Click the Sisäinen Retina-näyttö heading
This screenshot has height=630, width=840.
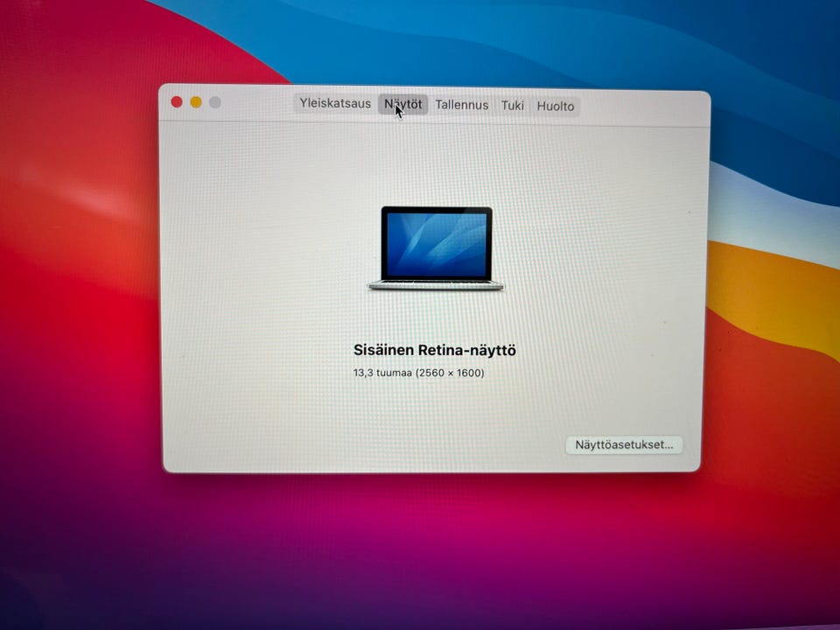[435, 350]
